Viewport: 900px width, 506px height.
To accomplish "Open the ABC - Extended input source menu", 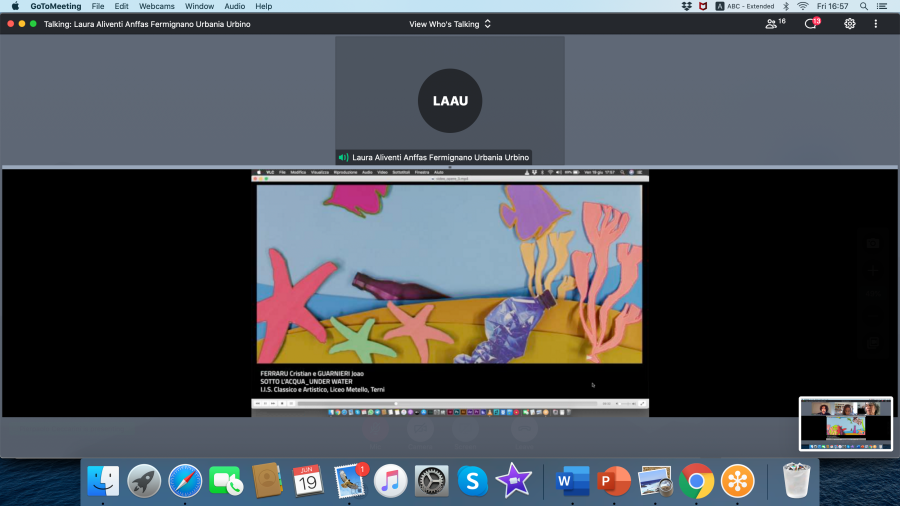I will tap(745, 6).
